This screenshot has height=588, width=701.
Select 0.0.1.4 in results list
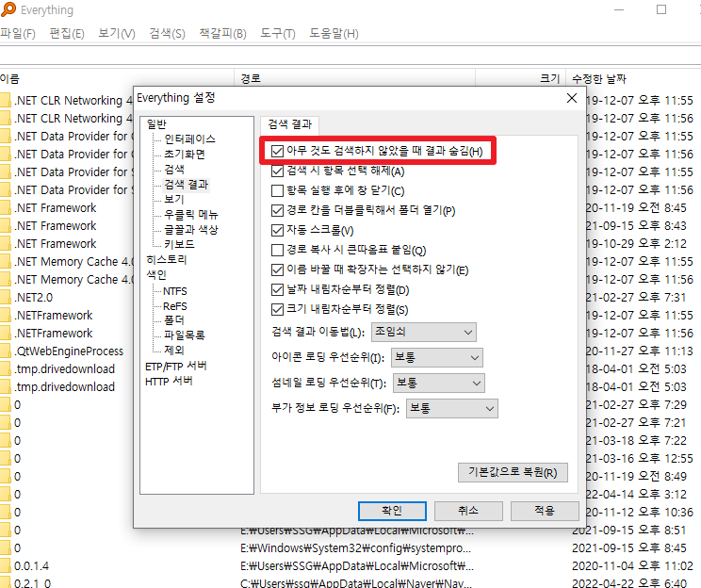pyautogui.click(x=31, y=566)
